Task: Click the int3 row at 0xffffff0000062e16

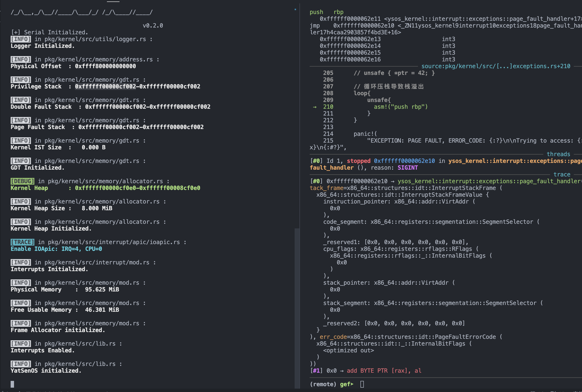Action: coord(387,59)
